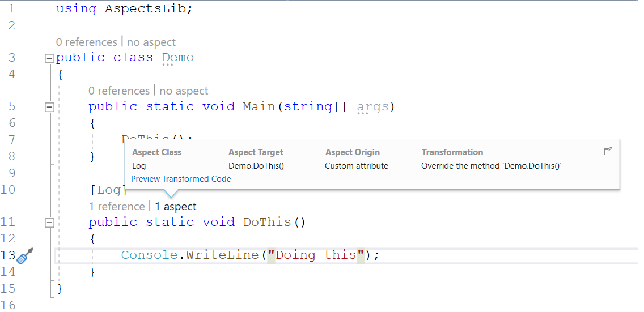Click the Demo.DoThis() target cell
This screenshot has height=312, width=644.
[256, 166]
